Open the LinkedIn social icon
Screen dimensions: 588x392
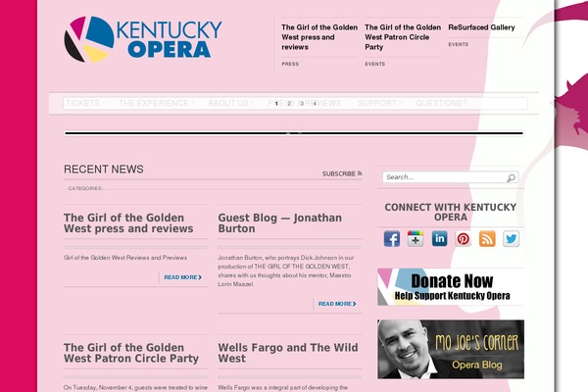tap(439, 239)
